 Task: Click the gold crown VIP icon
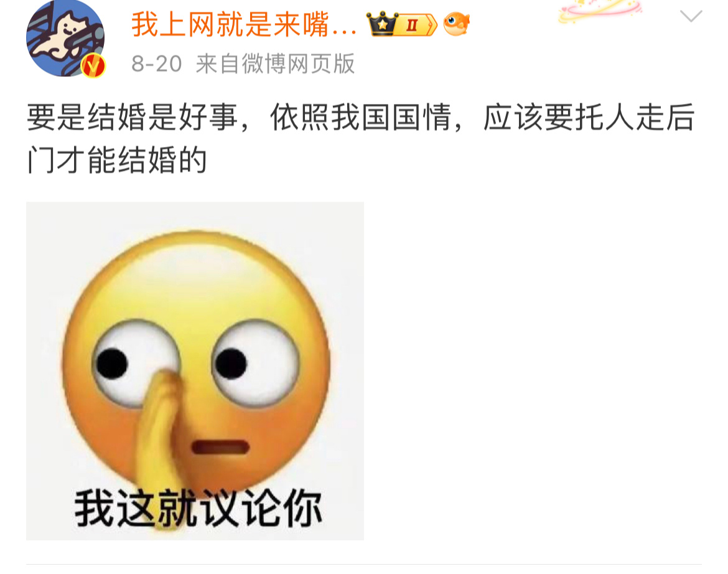(x=383, y=24)
